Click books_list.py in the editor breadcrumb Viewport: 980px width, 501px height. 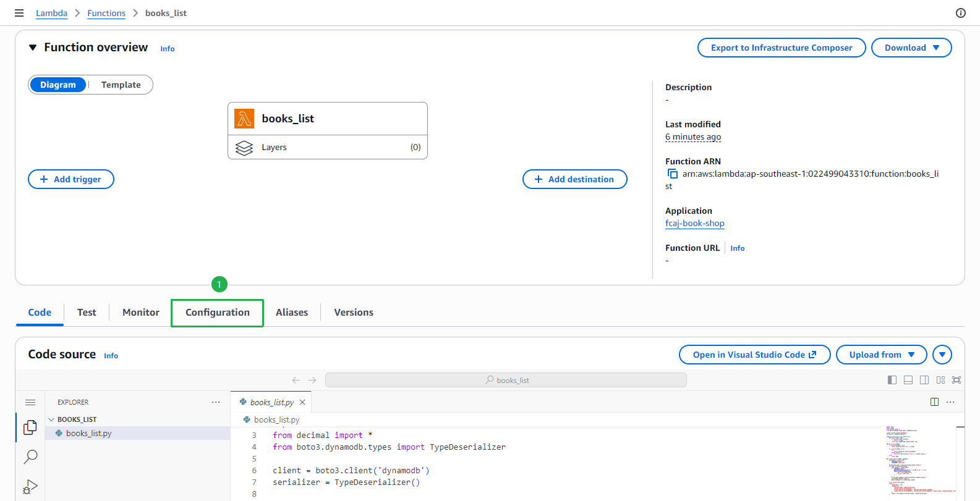tap(276, 419)
